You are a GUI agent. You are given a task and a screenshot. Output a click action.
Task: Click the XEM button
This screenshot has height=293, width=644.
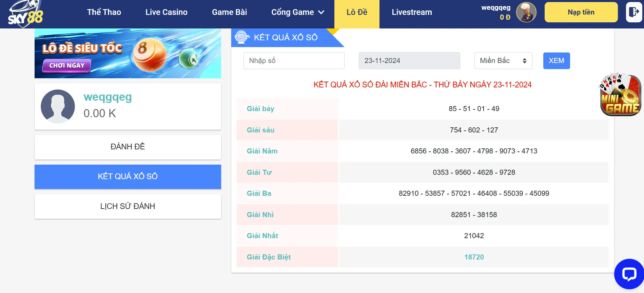(x=556, y=61)
